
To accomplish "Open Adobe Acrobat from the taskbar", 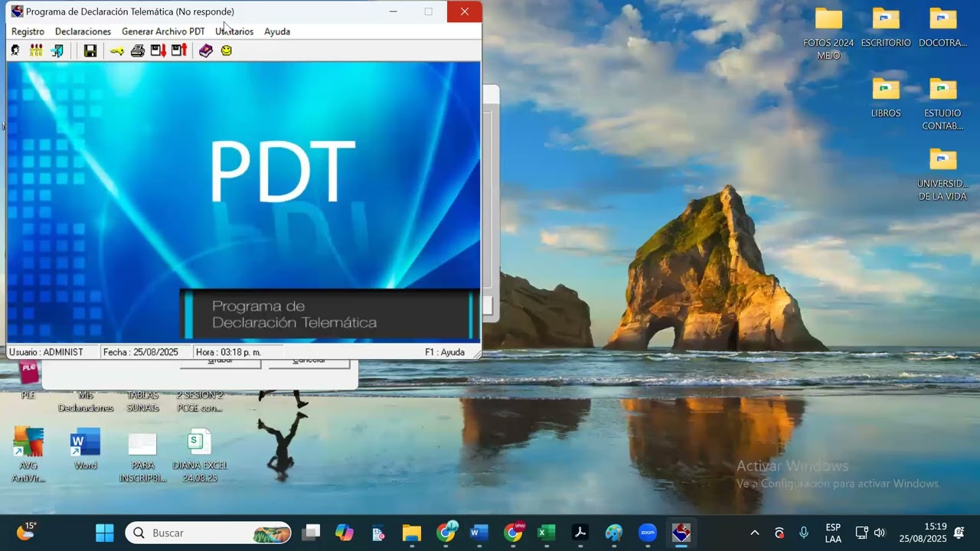I will pos(580,533).
